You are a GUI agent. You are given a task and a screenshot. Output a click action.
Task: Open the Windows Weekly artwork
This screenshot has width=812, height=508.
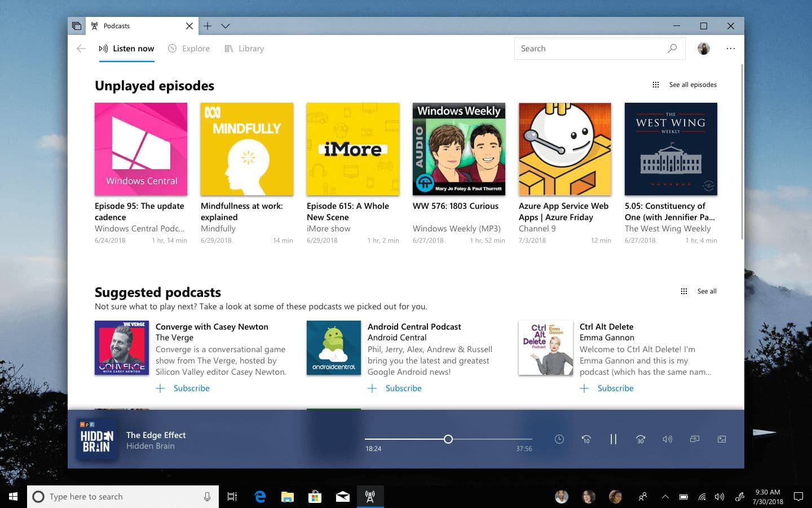(x=459, y=149)
